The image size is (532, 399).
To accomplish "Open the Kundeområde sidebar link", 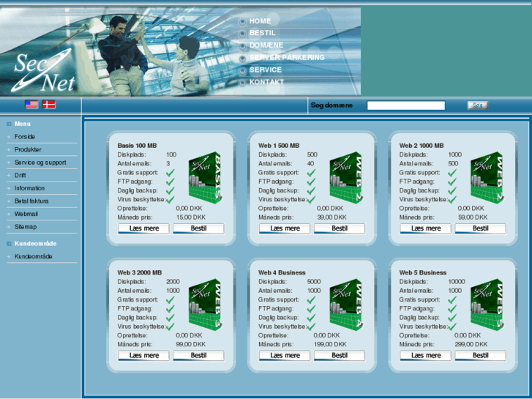I will point(33,256).
